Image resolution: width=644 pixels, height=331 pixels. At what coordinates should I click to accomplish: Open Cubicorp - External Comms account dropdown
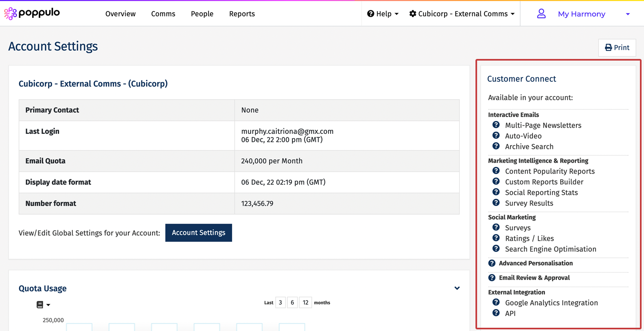[x=462, y=14]
